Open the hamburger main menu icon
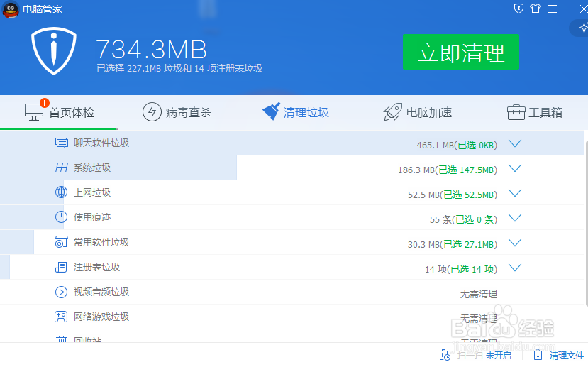588x367 pixels. click(x=553, y=9)
